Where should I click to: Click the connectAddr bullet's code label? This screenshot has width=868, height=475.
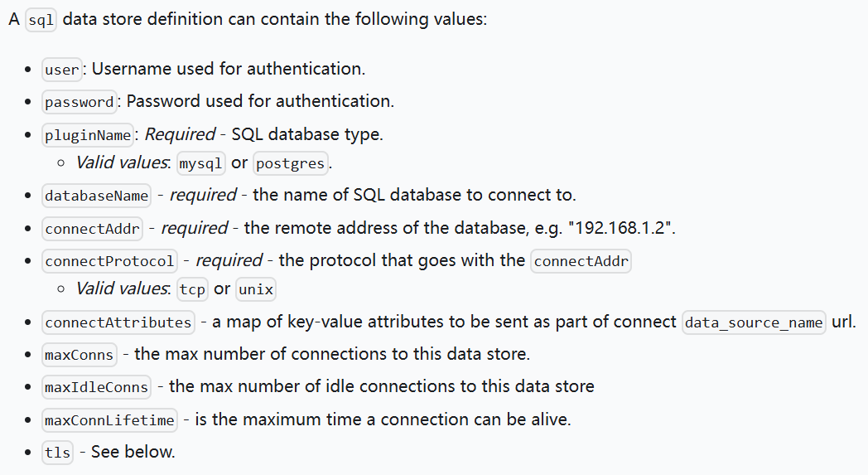coord(93,229)
